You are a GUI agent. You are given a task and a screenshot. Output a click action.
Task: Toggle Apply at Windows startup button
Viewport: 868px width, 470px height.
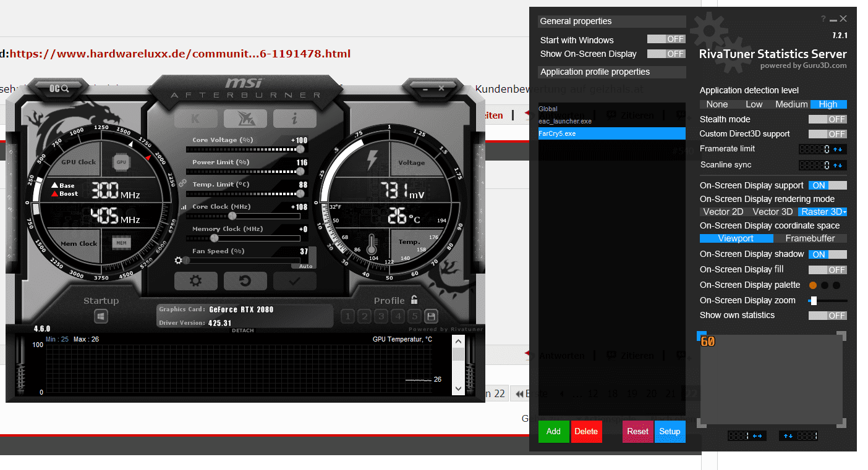tap(101, 316)
